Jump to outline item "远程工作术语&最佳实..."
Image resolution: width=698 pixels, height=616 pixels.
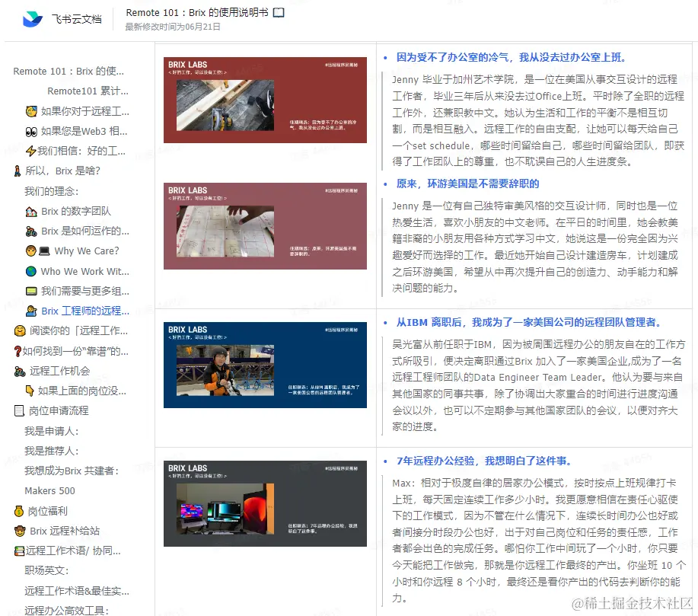(x=77, y=591)
